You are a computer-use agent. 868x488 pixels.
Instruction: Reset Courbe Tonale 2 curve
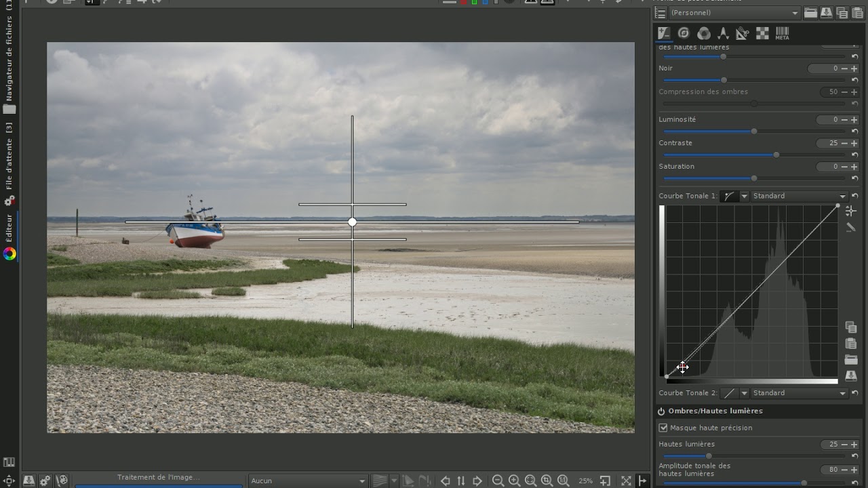coord(855,393)
